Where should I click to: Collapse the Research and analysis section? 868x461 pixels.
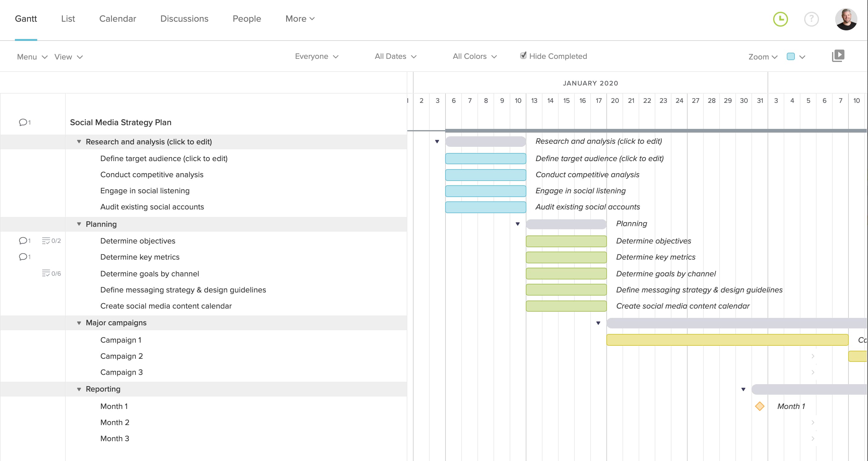point(79,142)
